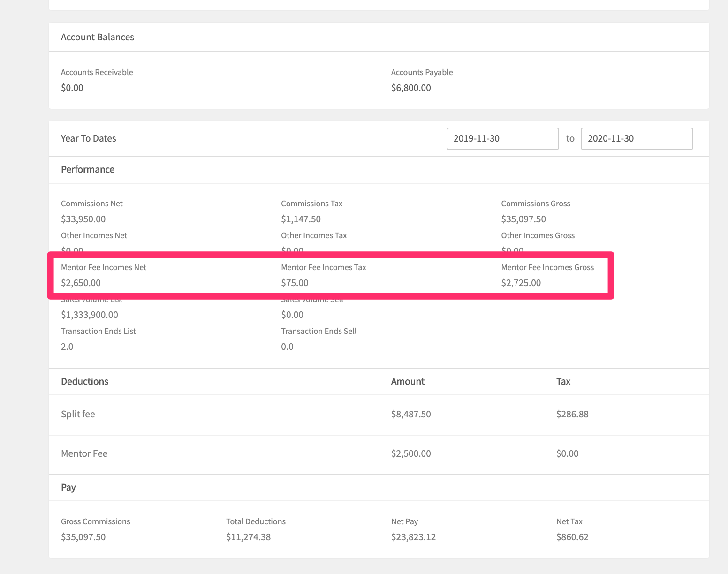Select Mentor Fee Incomes Net value $2,650.00
728x574 pixels.
81,283
